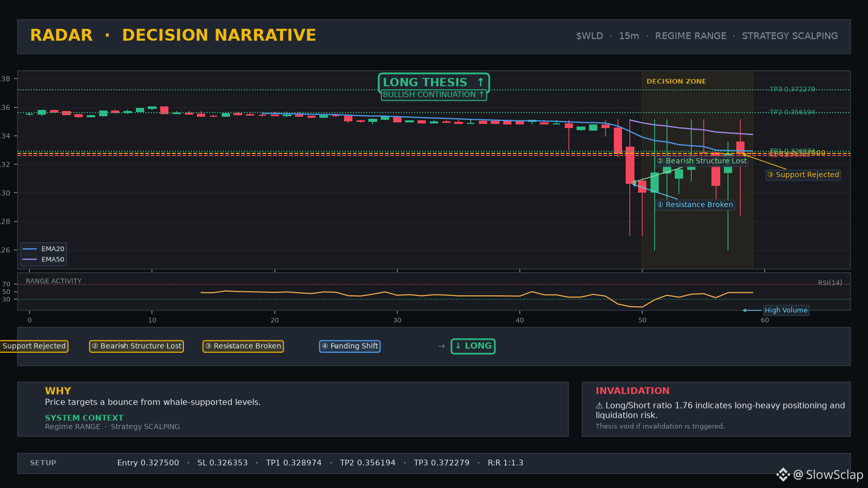Click the DECISION ZONE label
Viewport: 868px width, 488px height.
click(x=676, y=82)
